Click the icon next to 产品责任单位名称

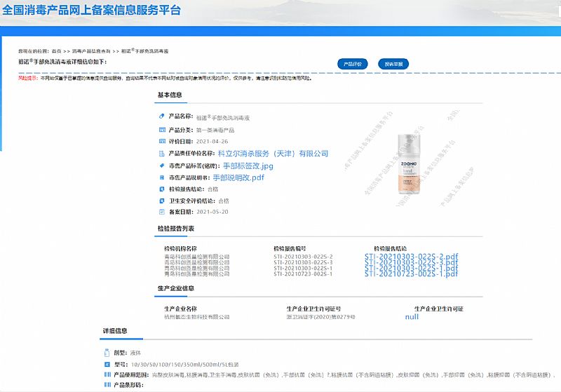(162, 153)
